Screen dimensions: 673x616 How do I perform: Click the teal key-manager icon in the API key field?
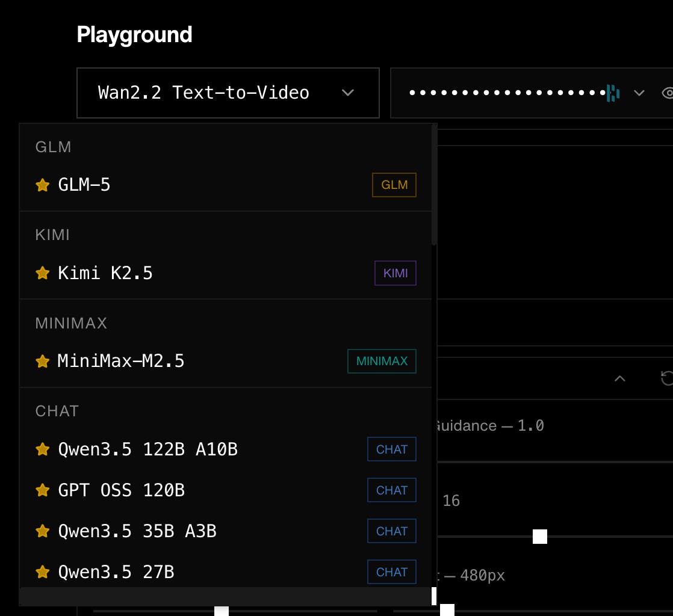click(x=613, y=93)
